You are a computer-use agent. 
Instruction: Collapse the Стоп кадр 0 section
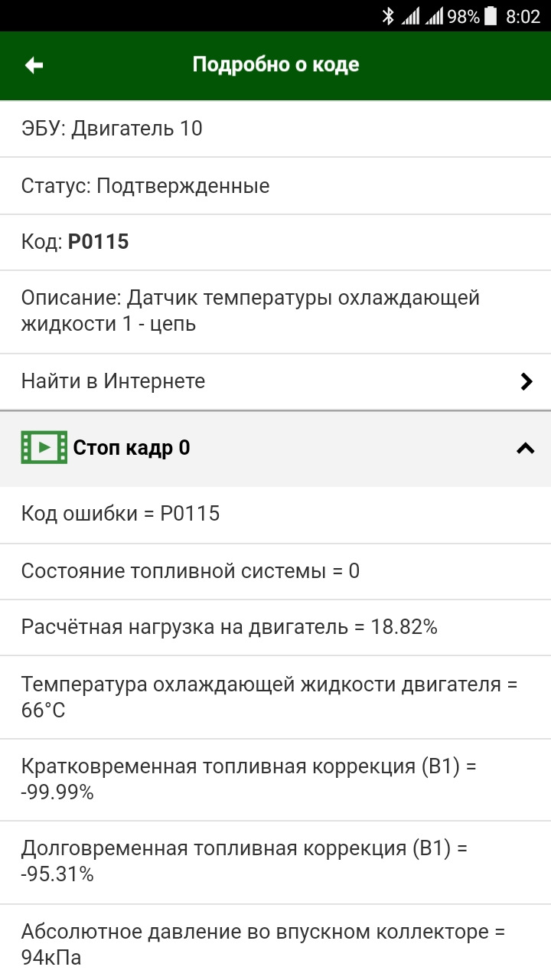[x=525, y=449]
